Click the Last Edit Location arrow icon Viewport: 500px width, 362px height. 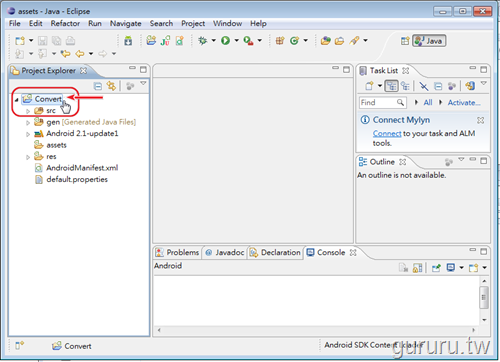[x=65, y=53]
